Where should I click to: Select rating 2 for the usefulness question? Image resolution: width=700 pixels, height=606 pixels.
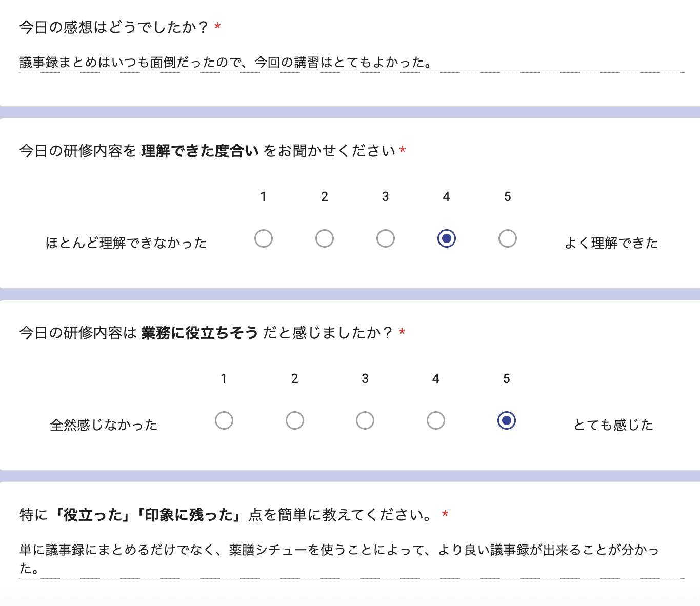point(294,420)
